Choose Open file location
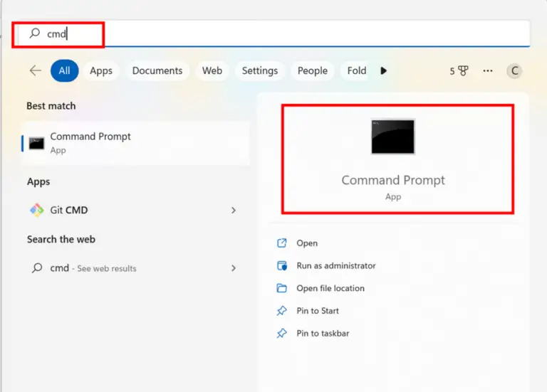This screenshot has height=392, width=547. tap(330, 288)
